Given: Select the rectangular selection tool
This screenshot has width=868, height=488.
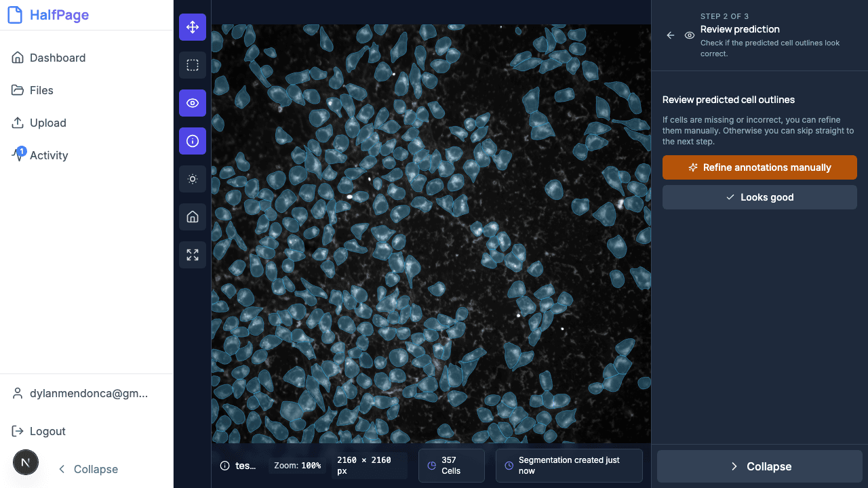Looking at the screenshot, I should coord(192,65).
